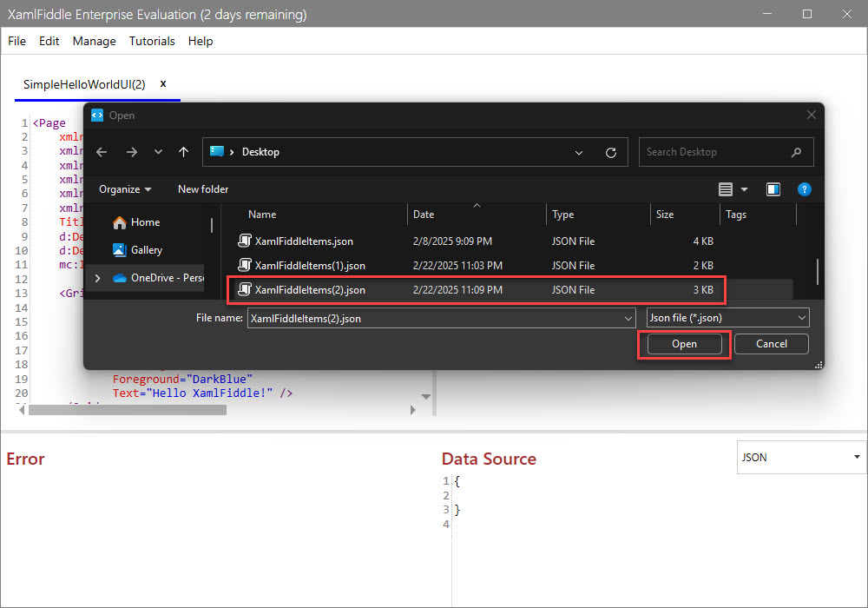The height and width of the screenshot is (608, 868).
Task: Open the Tutorials menu
Action: point(152,41)
